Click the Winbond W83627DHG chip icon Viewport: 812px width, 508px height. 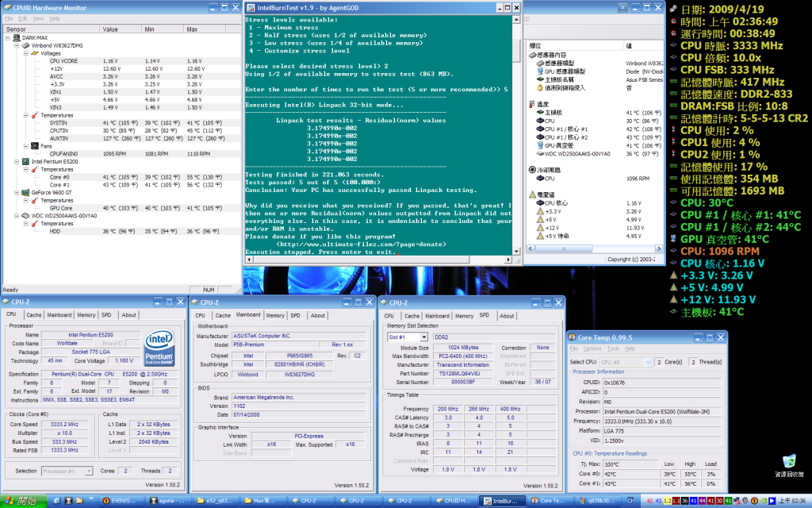[x=25, y=45]
